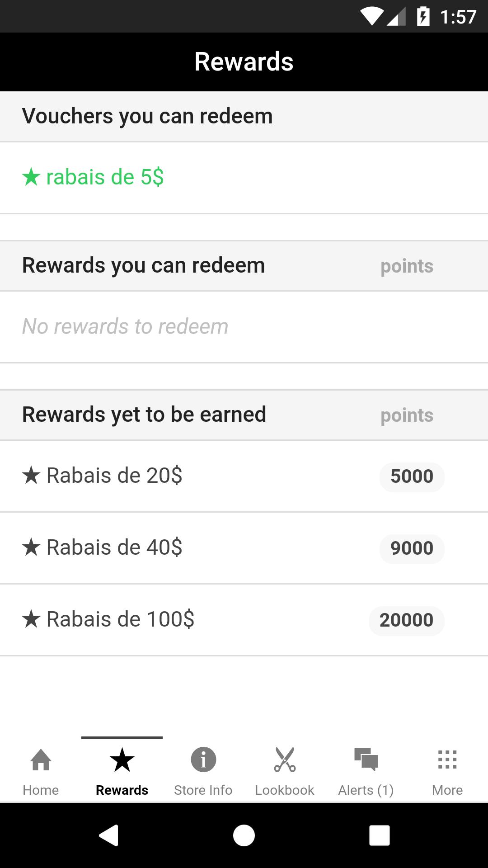This screenshot has height=868, width=488.
Task: Tap the Home house icon
Action: tap(41, 759)
